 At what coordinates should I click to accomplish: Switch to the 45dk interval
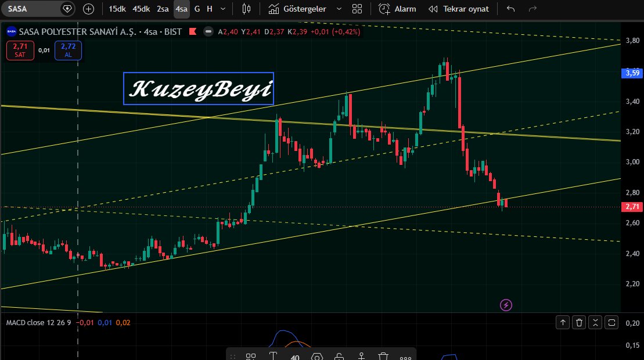click(x=141, y=9)
